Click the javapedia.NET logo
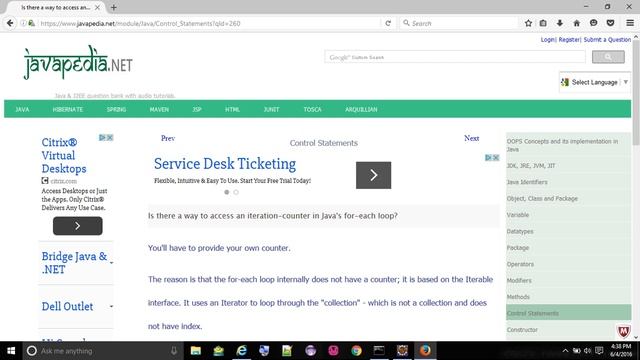Image resolution: width=640 pixels, height=360 pixels. click(x=78, y=62)
